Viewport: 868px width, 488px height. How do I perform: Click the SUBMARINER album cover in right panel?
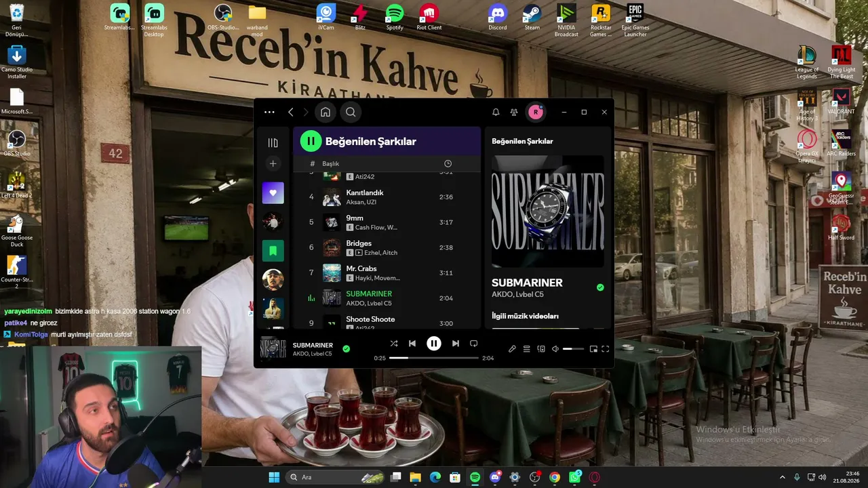tap(548, 211)
